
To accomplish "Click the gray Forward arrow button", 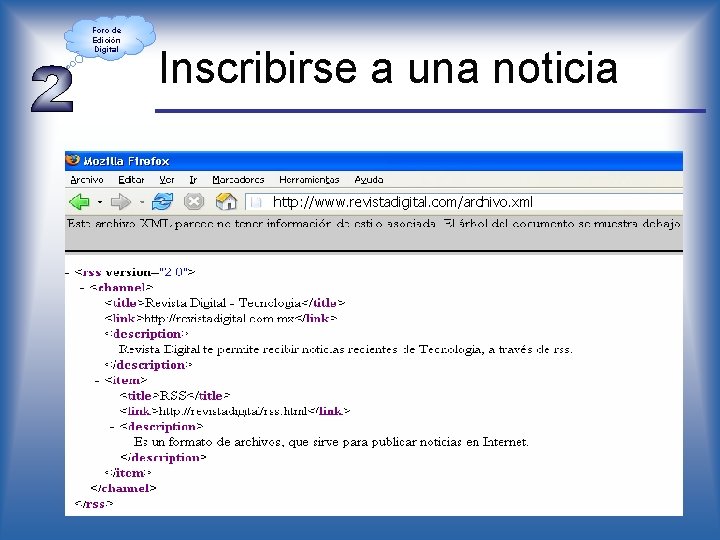I will point(121,202).
